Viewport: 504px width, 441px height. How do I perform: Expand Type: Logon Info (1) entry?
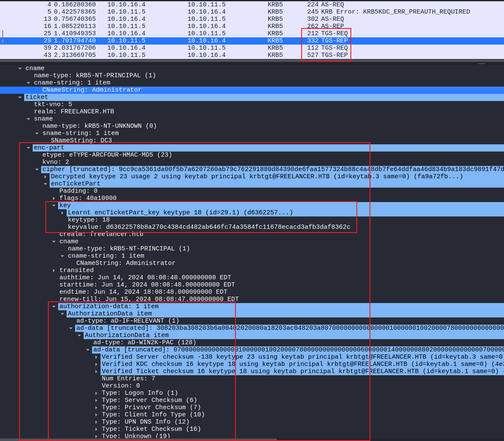(x=96, y=393)
